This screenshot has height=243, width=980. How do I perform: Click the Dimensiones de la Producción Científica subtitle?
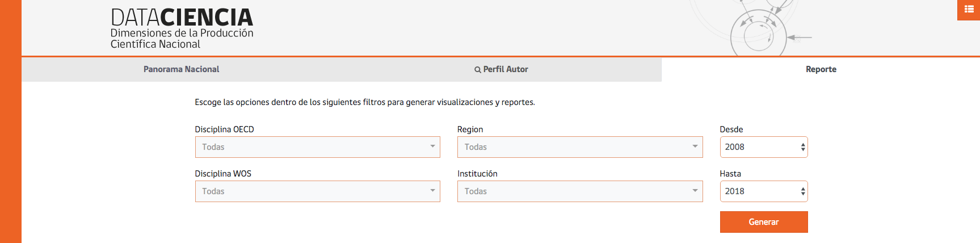(x=182, y=39)
